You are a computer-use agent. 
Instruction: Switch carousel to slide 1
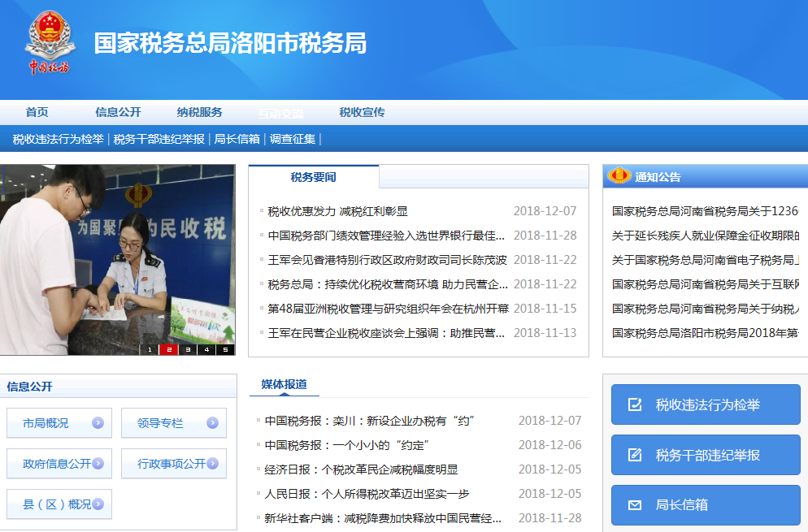(x=150, y=350)
